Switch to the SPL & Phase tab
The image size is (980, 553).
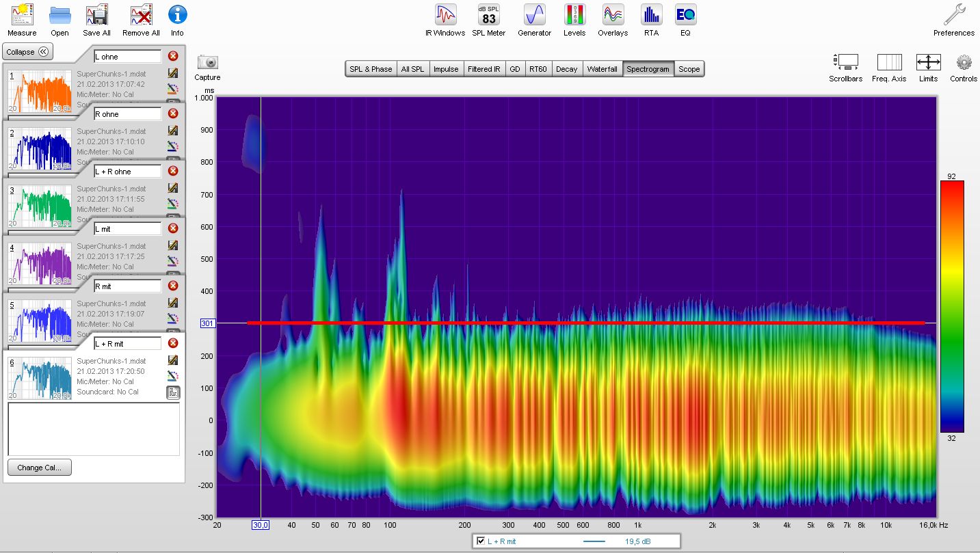371,69
